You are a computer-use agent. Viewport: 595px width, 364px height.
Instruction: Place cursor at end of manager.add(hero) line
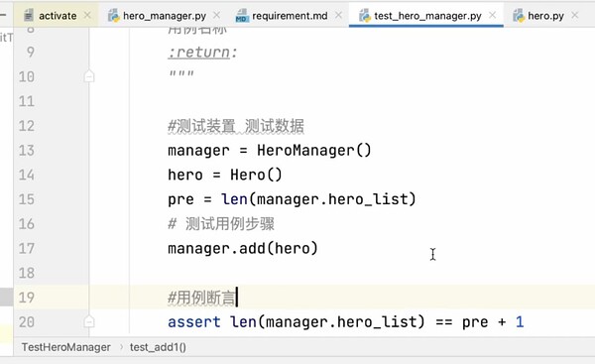pyautogui.click(x=318, y=249)
